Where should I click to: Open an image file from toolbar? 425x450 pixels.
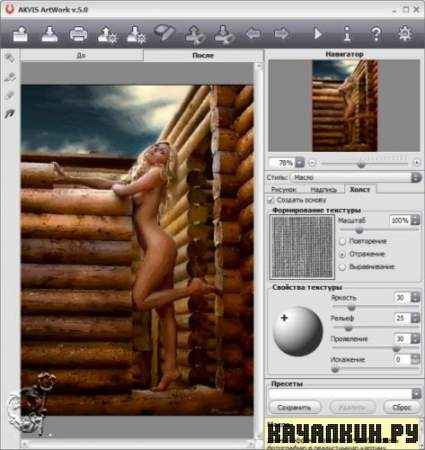(x=21, y=34)
